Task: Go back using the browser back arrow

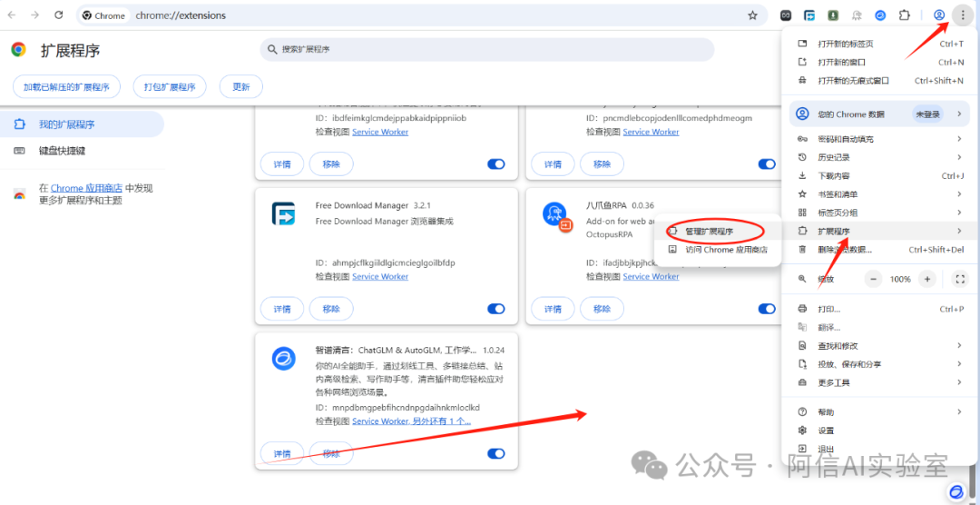Action: [12, 15]
